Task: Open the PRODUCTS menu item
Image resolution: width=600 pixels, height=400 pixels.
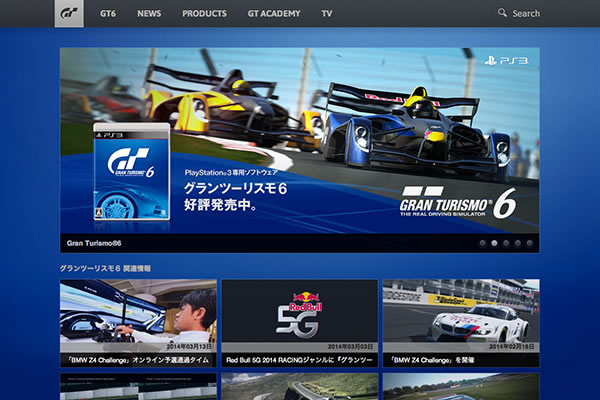Action: 204,13
